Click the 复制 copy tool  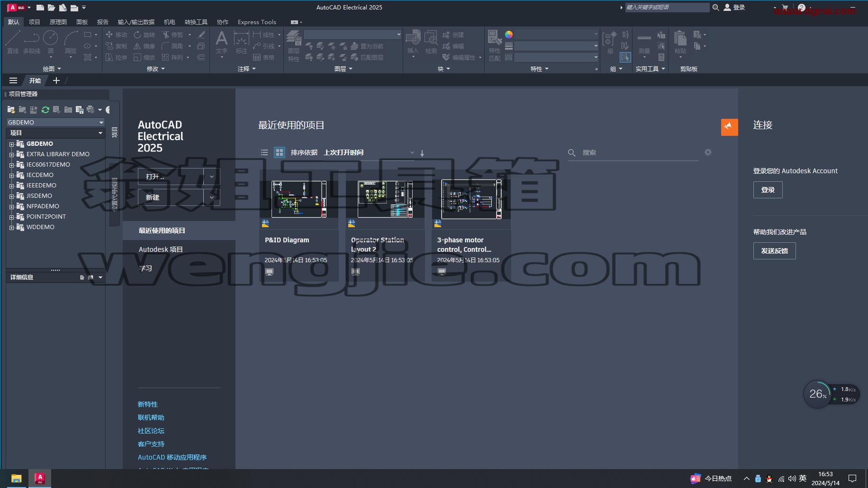pyautogui.click(x=117, y=46)
